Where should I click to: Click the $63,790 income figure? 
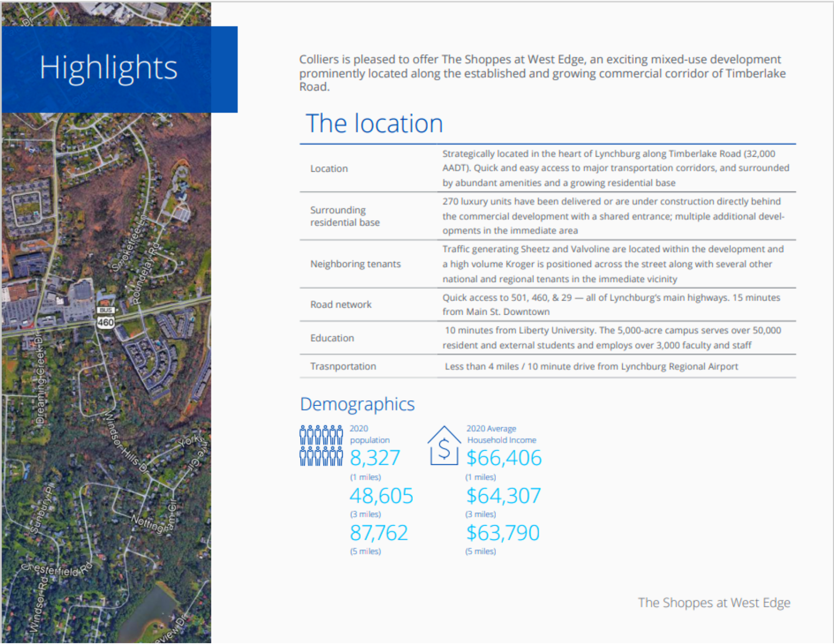[503, 533]
